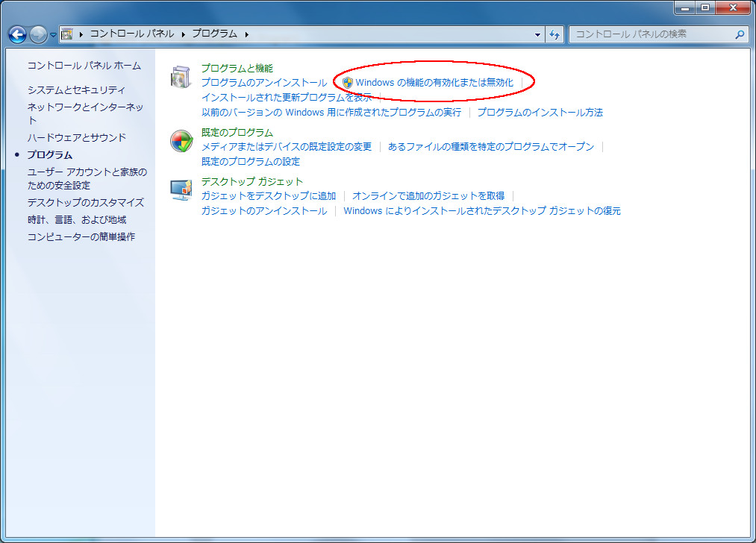
Task: Select システムとセキュリティ in the sidebar
Action: coord(76,90)
